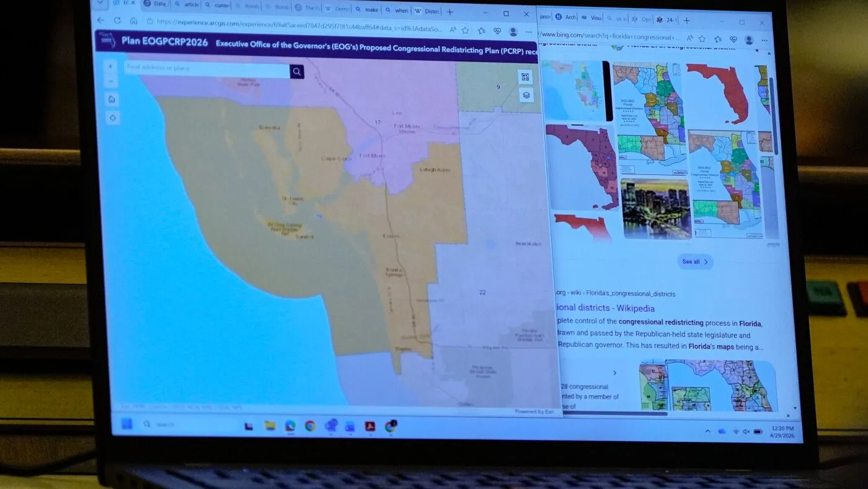Open profile avatar in Bing browser window

[x=748, y=40]
